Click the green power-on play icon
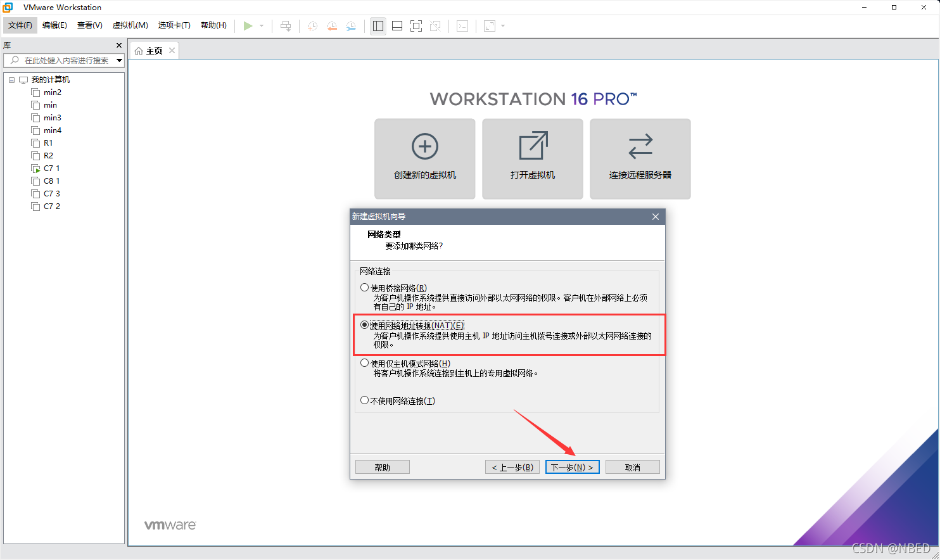The height and width of the screenshot is (560, 940). click(248, 26)
